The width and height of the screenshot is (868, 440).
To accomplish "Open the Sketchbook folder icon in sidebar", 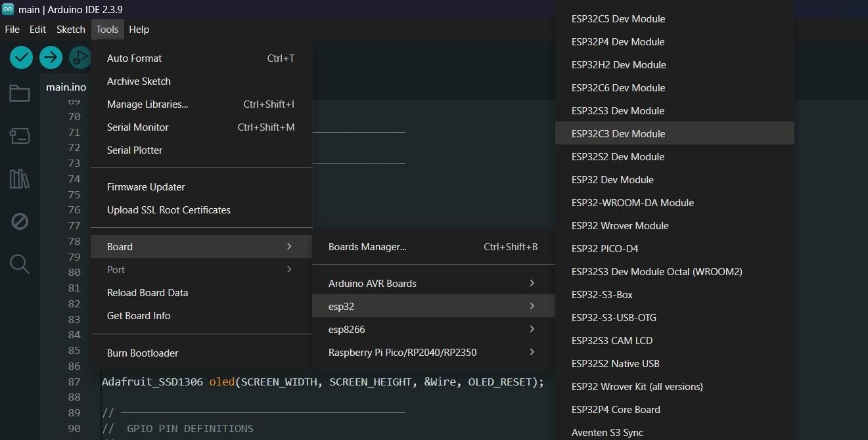I will click(x=19, y=93).
